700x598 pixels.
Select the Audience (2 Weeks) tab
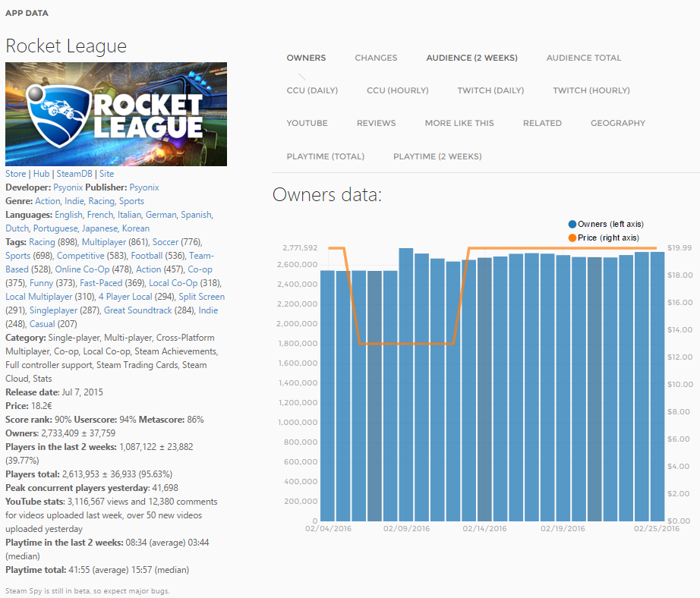pyautogui.click(x=472, y=58)
